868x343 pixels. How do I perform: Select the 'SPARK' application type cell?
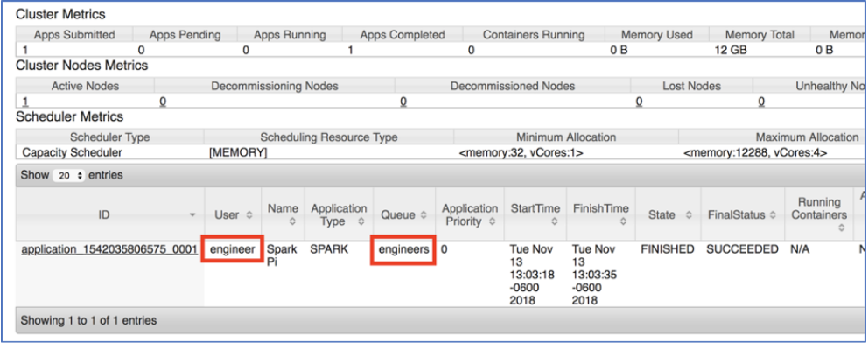pyautogui.click(x=329, y=249)
